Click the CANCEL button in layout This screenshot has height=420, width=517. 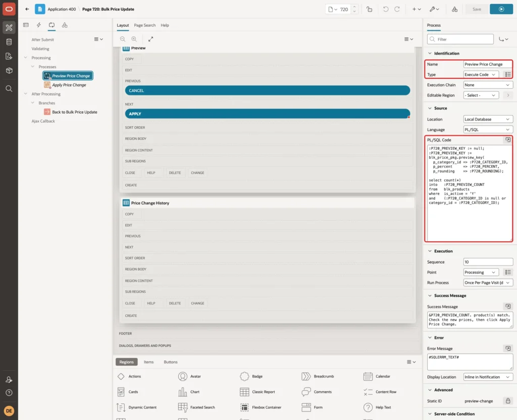pyautogui.click(x=268, y=90)
